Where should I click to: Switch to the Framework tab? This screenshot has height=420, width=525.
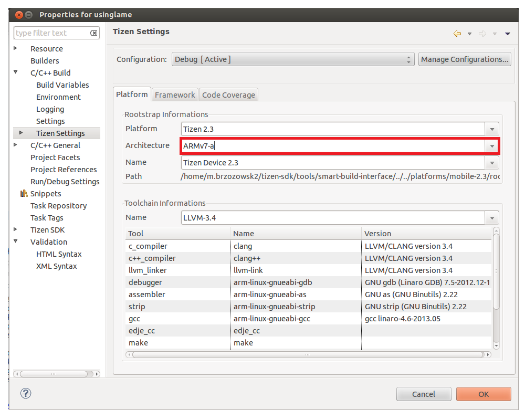coord(175,94)
